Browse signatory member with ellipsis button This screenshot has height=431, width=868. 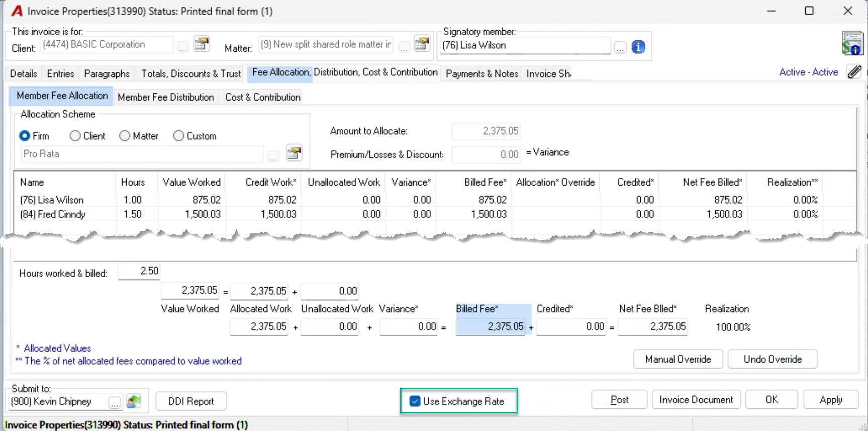[620, 48]
